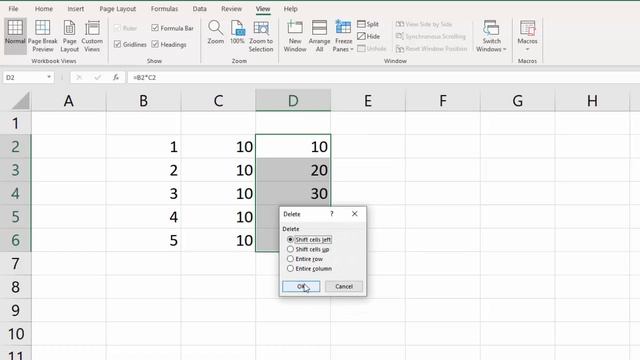Viewport: 640px width, 360px height.
Task: Switch to Page Layout view
Action: pyautogui.click(x=69, y=36)
